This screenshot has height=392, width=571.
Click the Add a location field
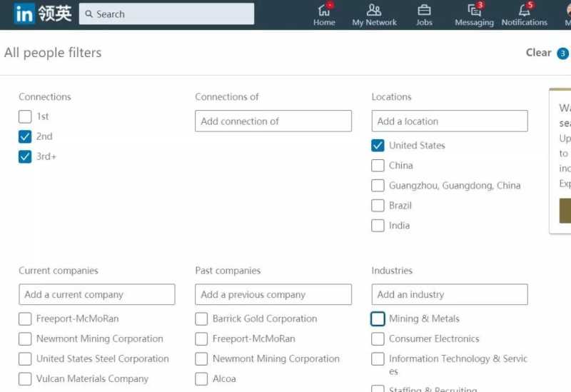449,121
